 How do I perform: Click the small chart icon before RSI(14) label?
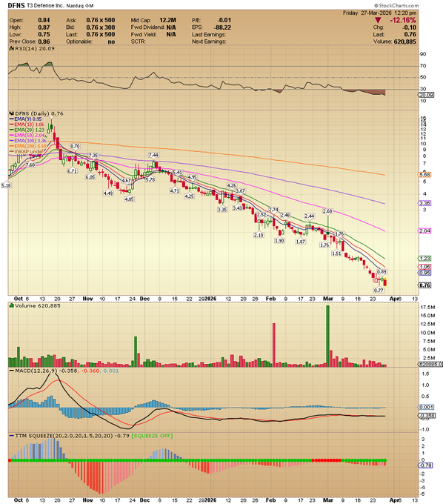12,48
